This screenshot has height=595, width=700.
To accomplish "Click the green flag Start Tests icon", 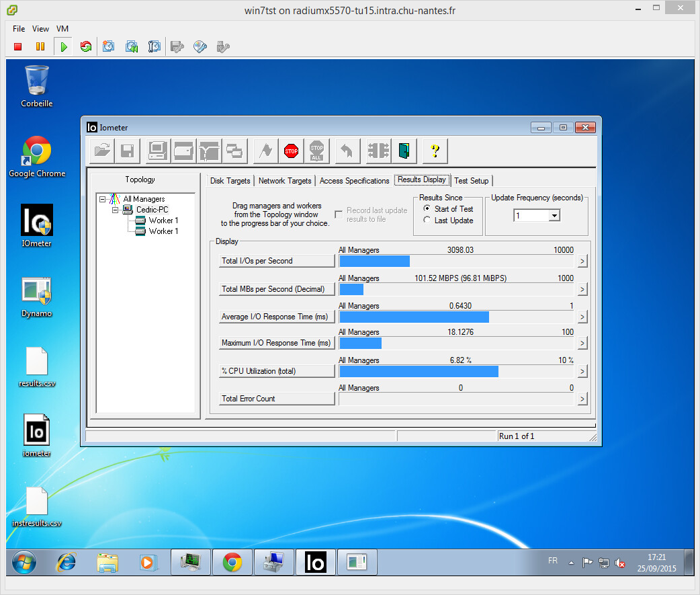I will tap(265, 151).
